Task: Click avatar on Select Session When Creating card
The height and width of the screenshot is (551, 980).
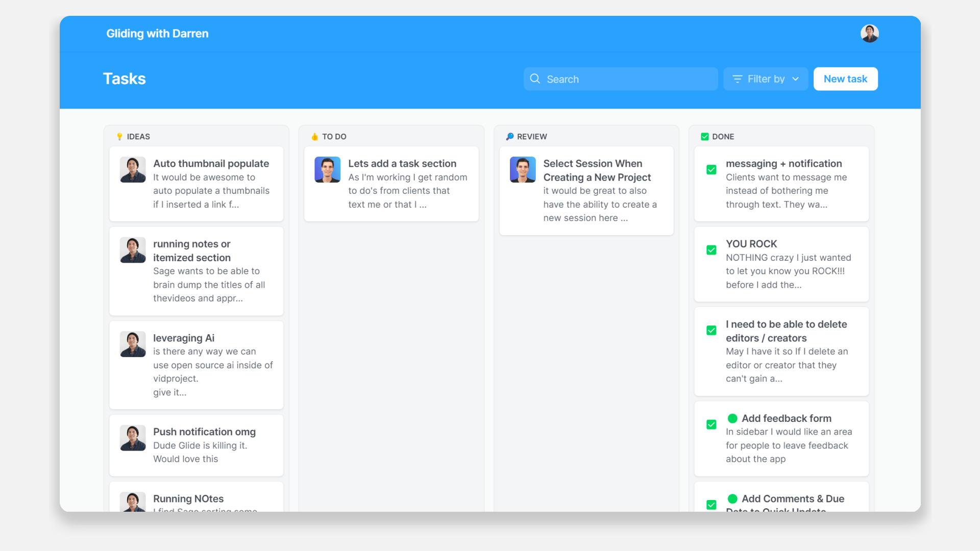Action: (x=522, y=169)
